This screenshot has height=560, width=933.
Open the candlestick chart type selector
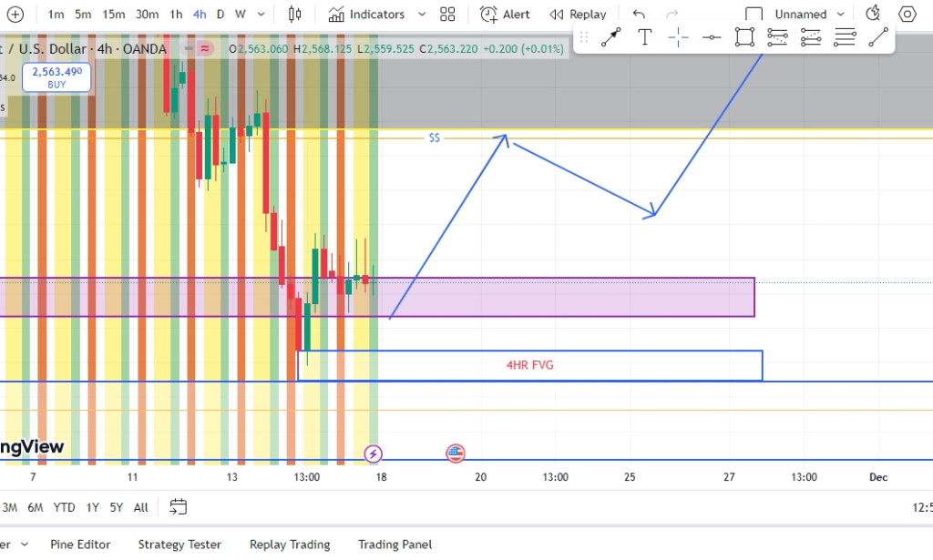[x=294, y=15]
